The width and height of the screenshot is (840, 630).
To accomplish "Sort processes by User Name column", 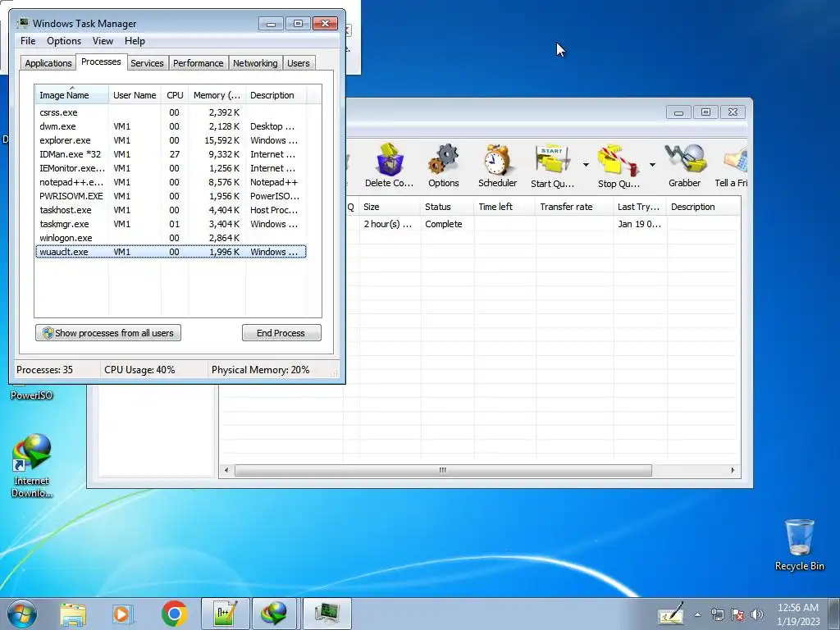I will [x=135, y=95].
